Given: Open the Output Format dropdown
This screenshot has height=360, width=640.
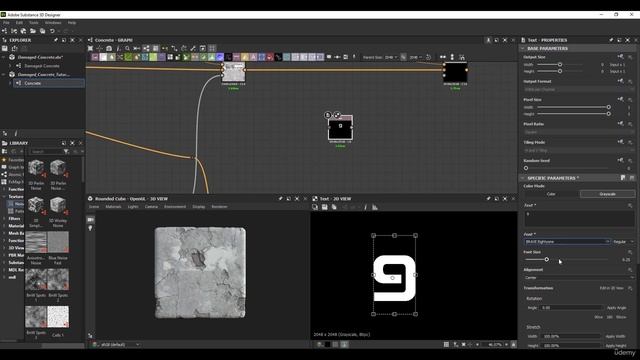Looking at the screenshot, I should 579,89.
